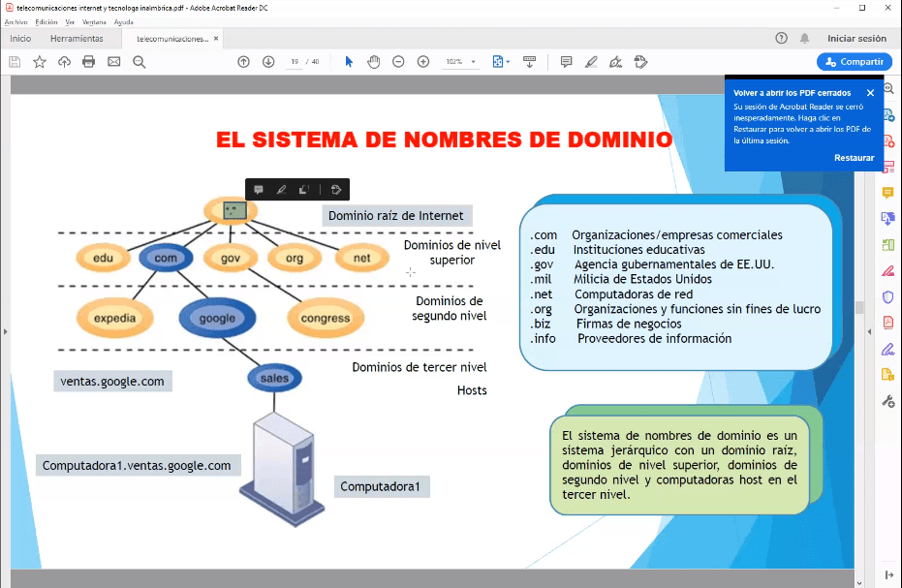Image resolution: width=902 pixels, height=588 pixels.
Task: Open the fit page options dropdown
Action: [x=501, y=62]
